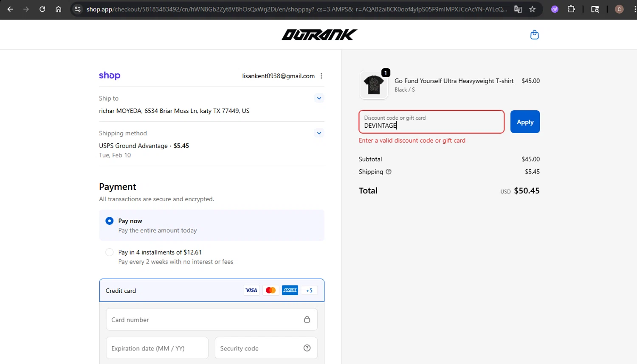Click the translate page icon
Screen dimensions: 637x364
click(518, 9)
